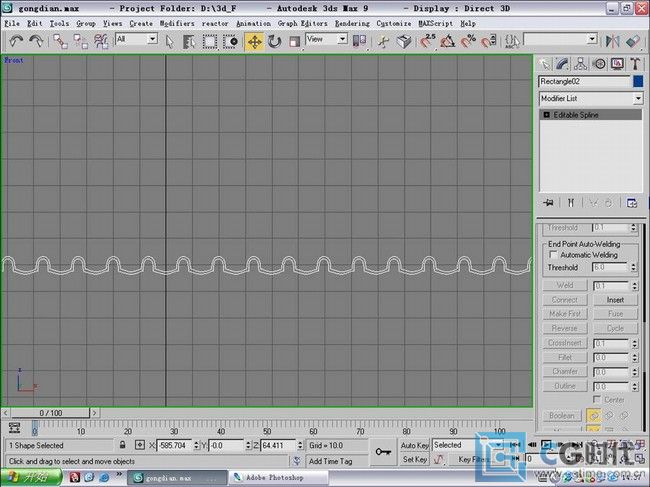Click the Pin Stack icon under modifier stack
The width and height of the screenshot is (650, 487).
(x=548, y=202)
